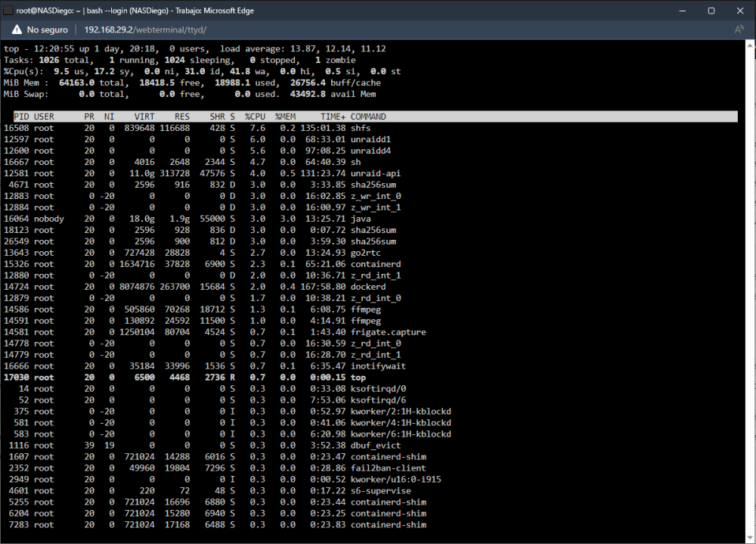The width and height of the screenshot is (756, 544).
Task: Select the containerd process command (PID 15326)
Action: click(376, 264)
